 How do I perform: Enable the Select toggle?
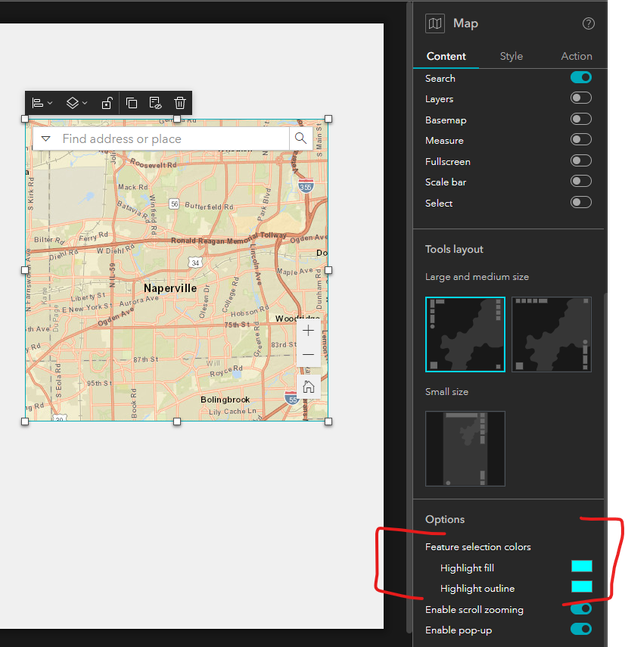coord(581,202)
